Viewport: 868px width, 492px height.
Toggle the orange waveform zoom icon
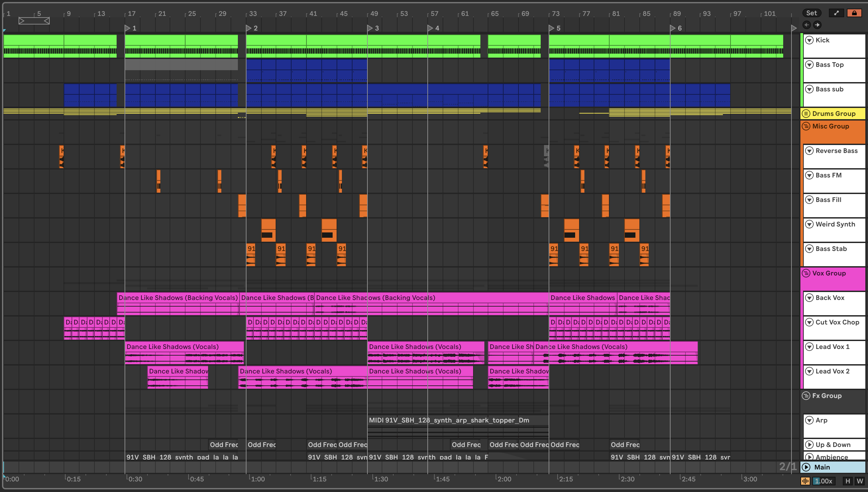tap(805, 481)
